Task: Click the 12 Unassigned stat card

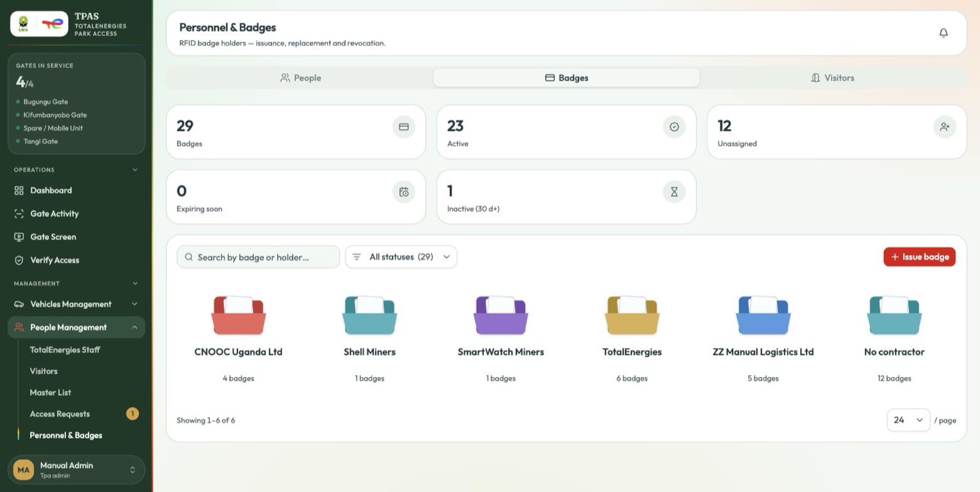Action: pos(837,132)
